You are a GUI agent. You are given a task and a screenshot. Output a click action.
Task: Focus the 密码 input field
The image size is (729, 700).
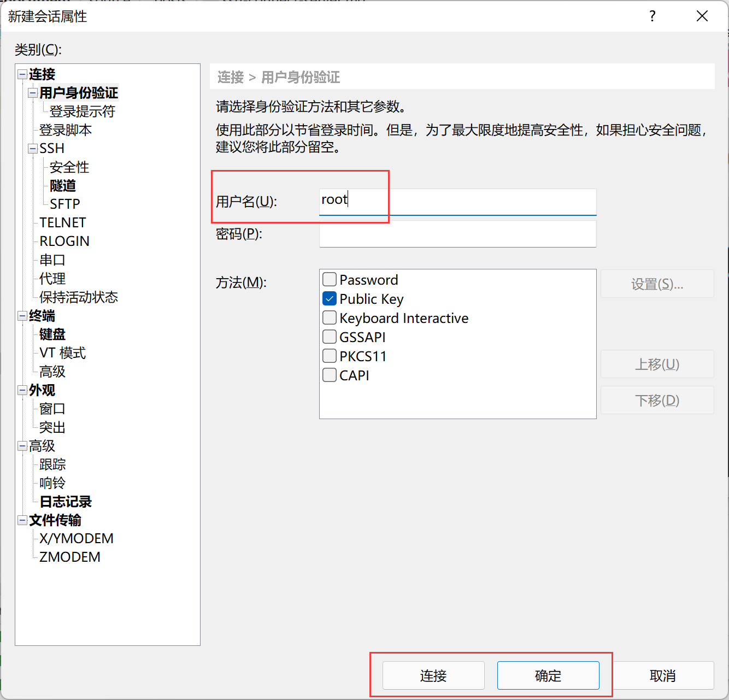pyautogui.click(x=457, y=234)
